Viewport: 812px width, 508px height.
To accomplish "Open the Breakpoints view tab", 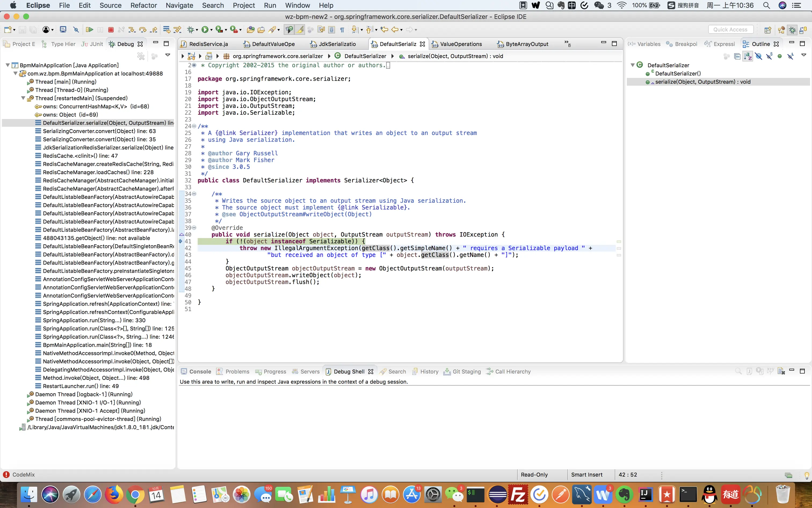I will tap(682, 44).
